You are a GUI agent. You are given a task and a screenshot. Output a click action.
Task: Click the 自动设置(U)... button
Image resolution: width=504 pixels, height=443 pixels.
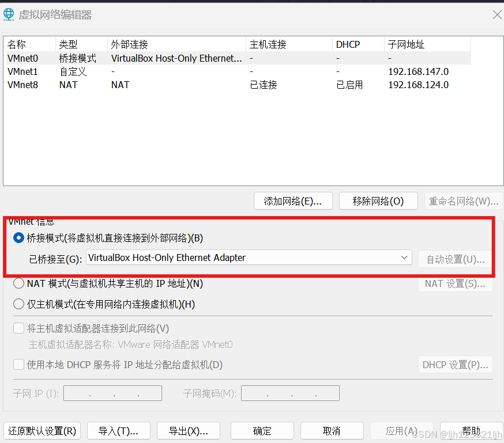point(456,259)
